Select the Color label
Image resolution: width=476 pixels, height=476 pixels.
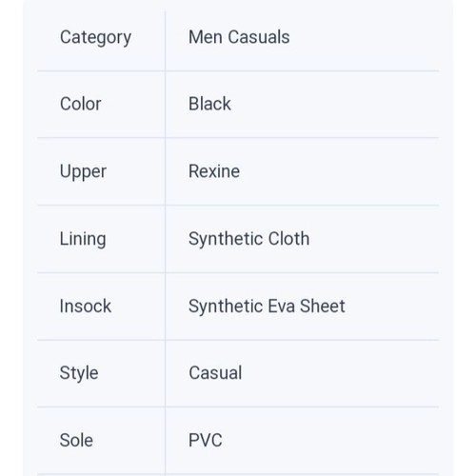click(x=81, y=104)
